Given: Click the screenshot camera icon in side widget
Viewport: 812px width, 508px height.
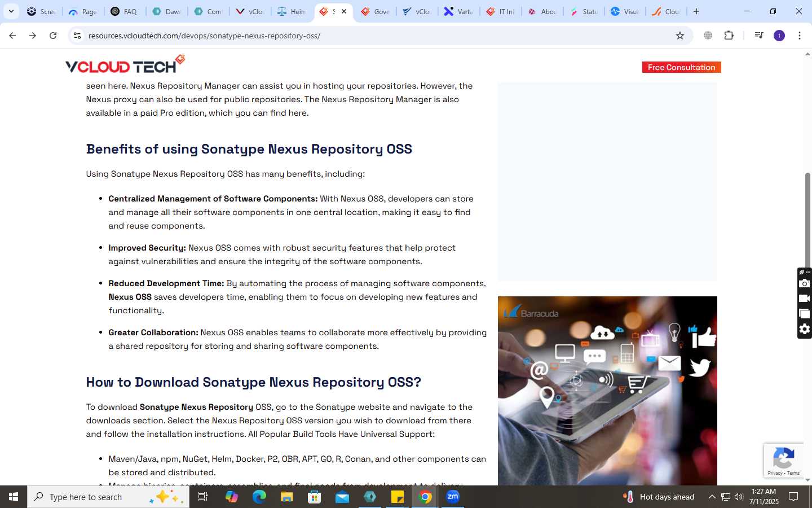Looking at the screenshot, I should point(805,283).
